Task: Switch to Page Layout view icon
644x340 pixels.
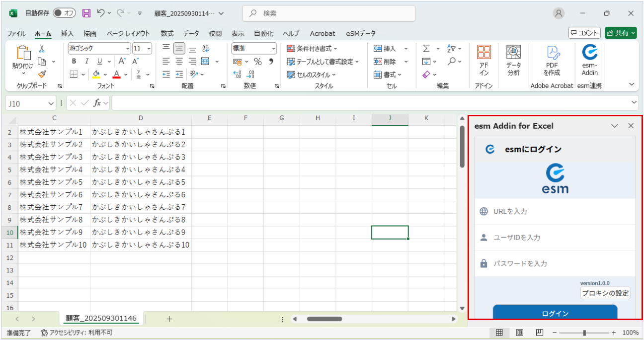Action: 519,333
